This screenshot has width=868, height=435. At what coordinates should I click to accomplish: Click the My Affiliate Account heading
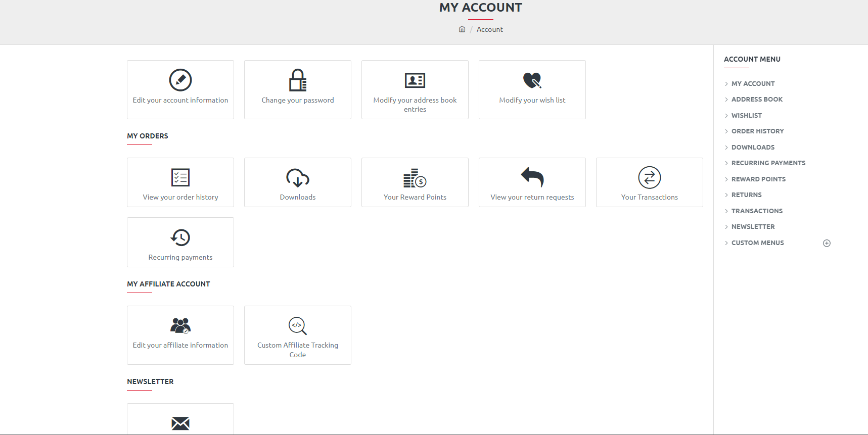[x=168, y=284]
